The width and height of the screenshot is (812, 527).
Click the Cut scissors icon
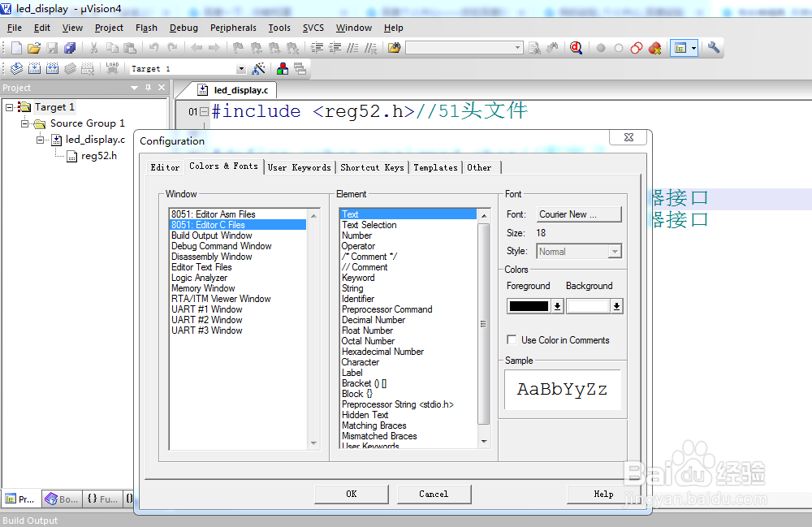tap(93, 48)
